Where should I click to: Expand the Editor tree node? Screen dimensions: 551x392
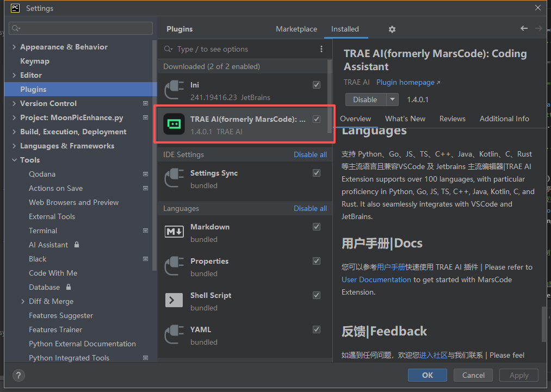pos(14,75)
